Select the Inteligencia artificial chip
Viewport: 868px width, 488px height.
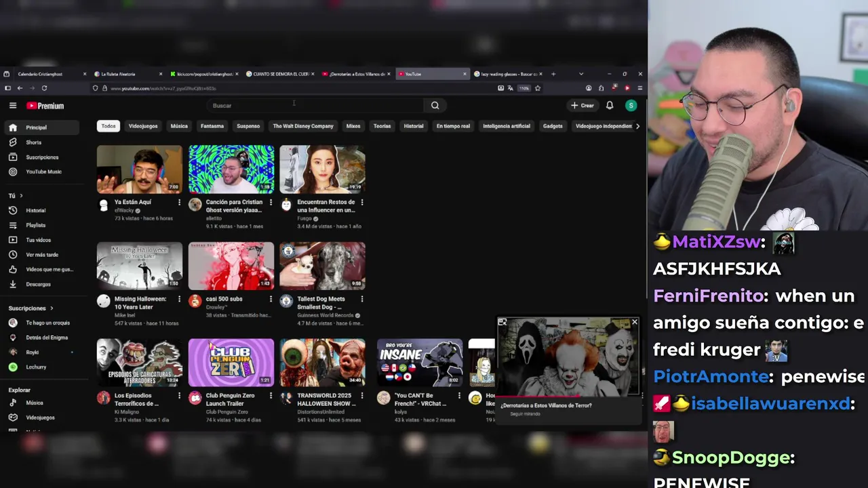click(x=507, y=126)
